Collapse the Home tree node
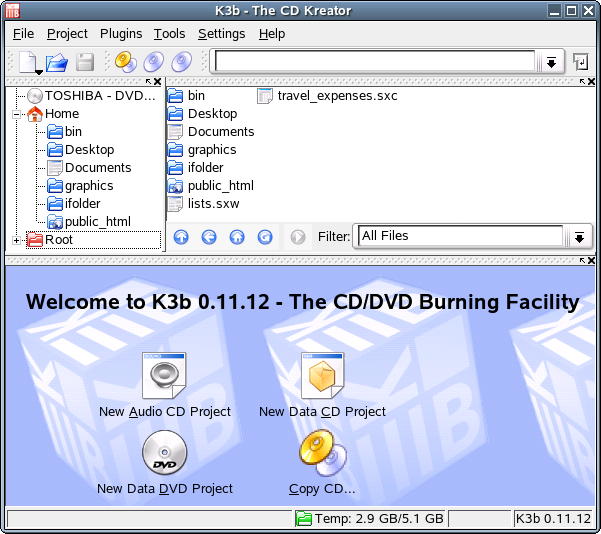The height and width of the screenshot is (534, 601). [x=16, y=114]
